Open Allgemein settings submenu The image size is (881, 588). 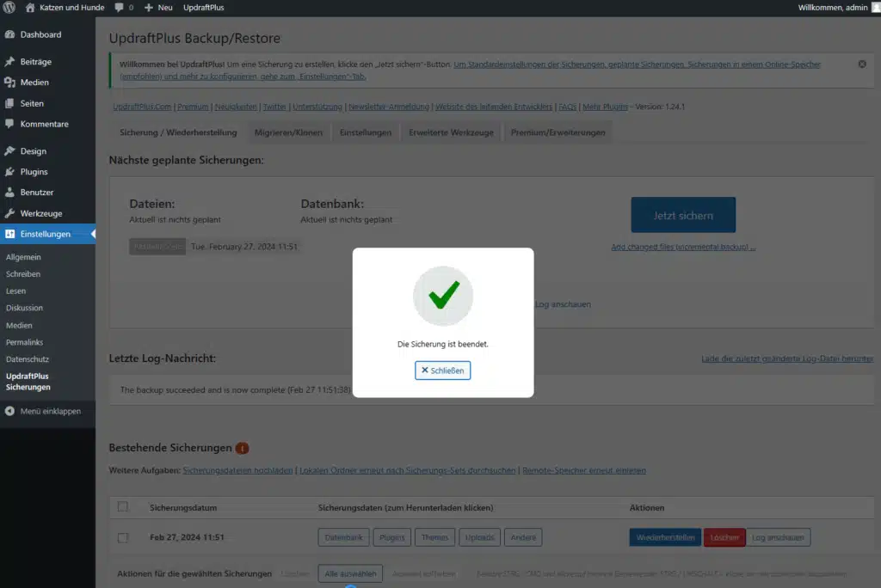[x=23, y=257]
